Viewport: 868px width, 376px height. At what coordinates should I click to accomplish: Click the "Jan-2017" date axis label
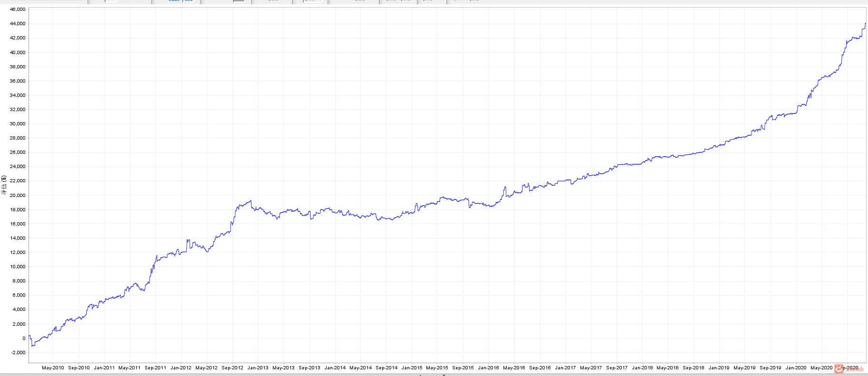[x=565, y=368]
